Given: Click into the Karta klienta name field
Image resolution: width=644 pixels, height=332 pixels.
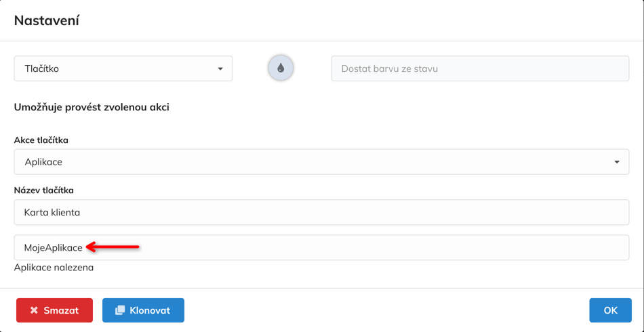Looking at the screenshot, I should click(x=321, y=212).
